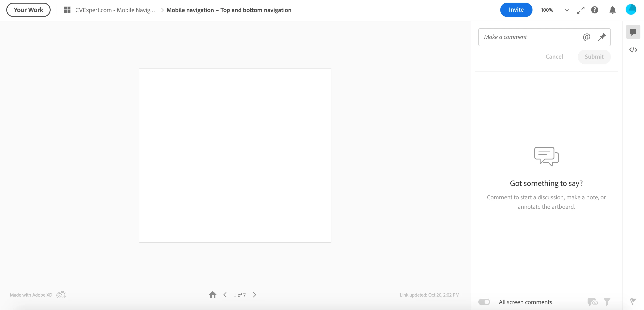The height and width of the screenshot is (310, 644).
Task: Open the help question mark icon
Action: coord(595,10)
